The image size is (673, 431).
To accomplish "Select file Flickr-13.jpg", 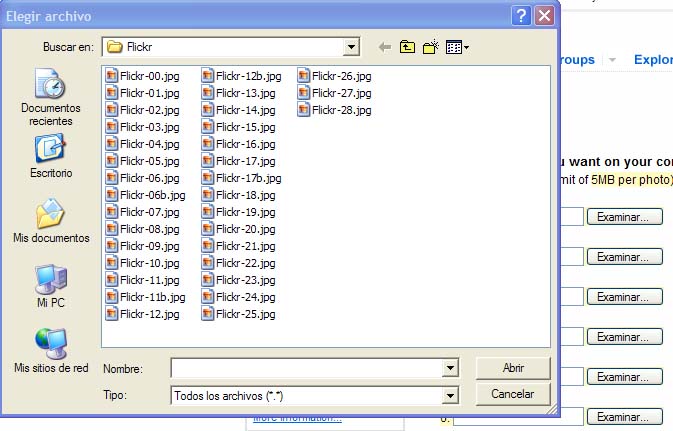I will pos(239,93).
